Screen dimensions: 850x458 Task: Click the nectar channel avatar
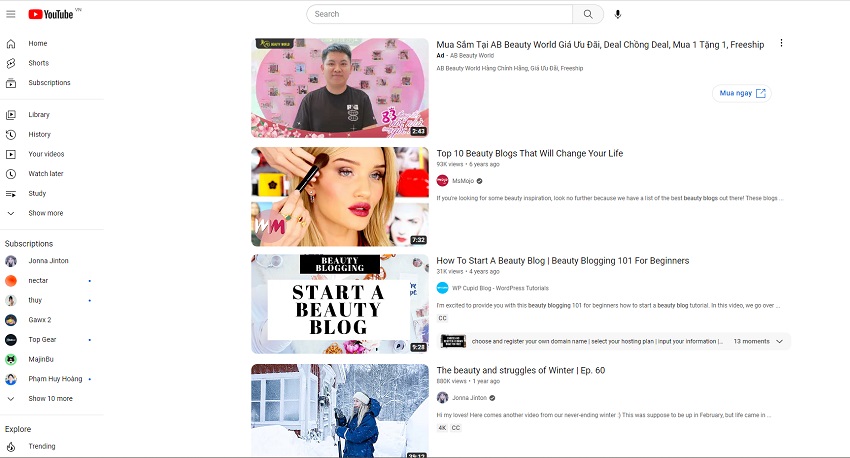point(11,281)
